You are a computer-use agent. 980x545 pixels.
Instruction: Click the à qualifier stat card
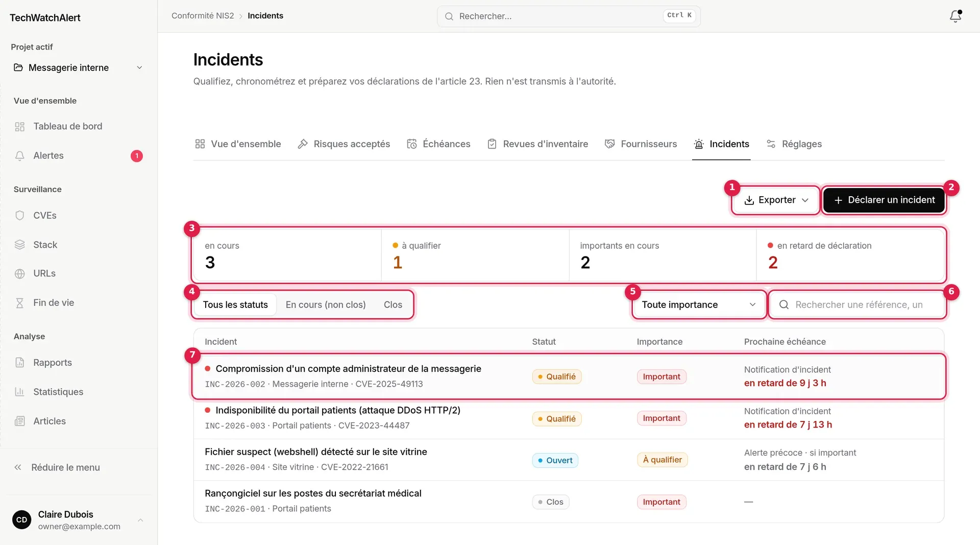pyautogui.click(x=475, y=255)
